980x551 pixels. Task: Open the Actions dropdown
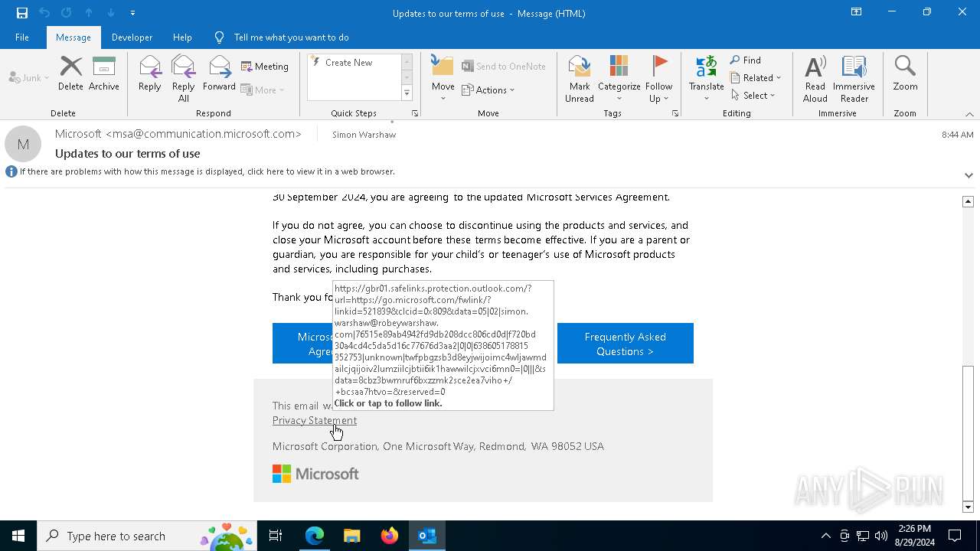coord(488,90)
